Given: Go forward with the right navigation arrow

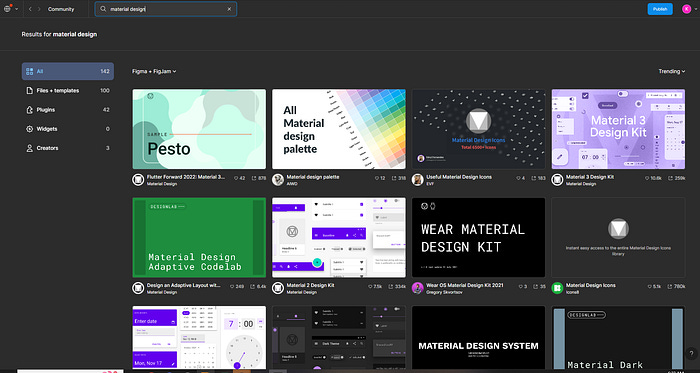Looking at the screenshot, I should 39,9.
